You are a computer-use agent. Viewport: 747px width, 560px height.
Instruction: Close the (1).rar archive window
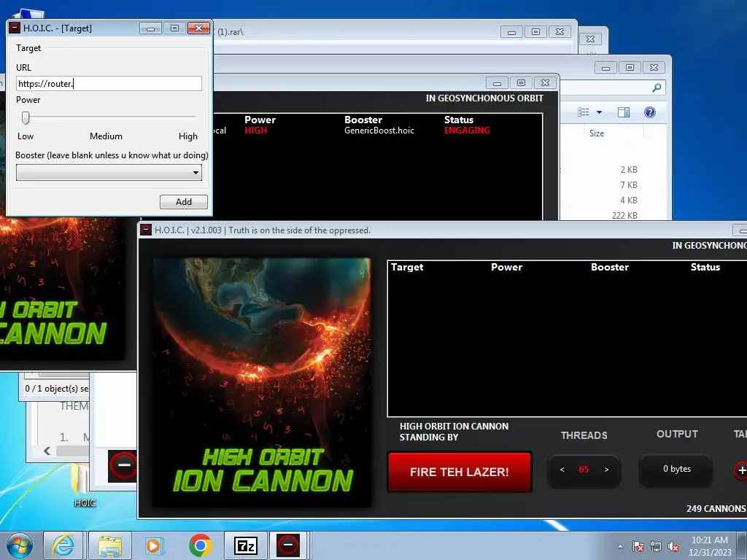pos(560,32)
